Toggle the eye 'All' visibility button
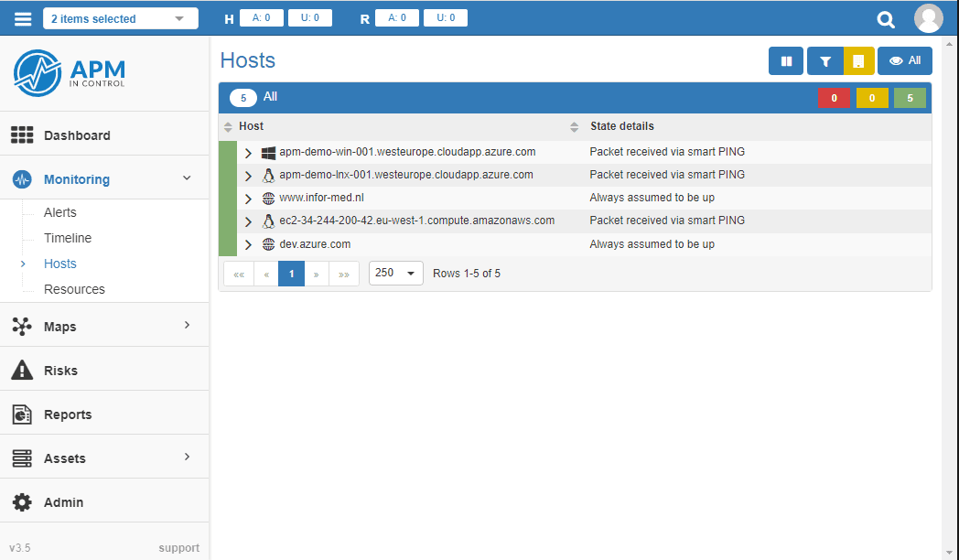 click(x=905, y=61)
